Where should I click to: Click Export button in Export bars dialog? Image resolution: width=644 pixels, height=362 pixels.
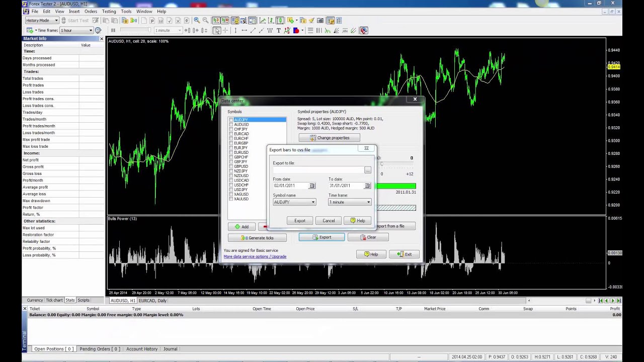point(300,221)
